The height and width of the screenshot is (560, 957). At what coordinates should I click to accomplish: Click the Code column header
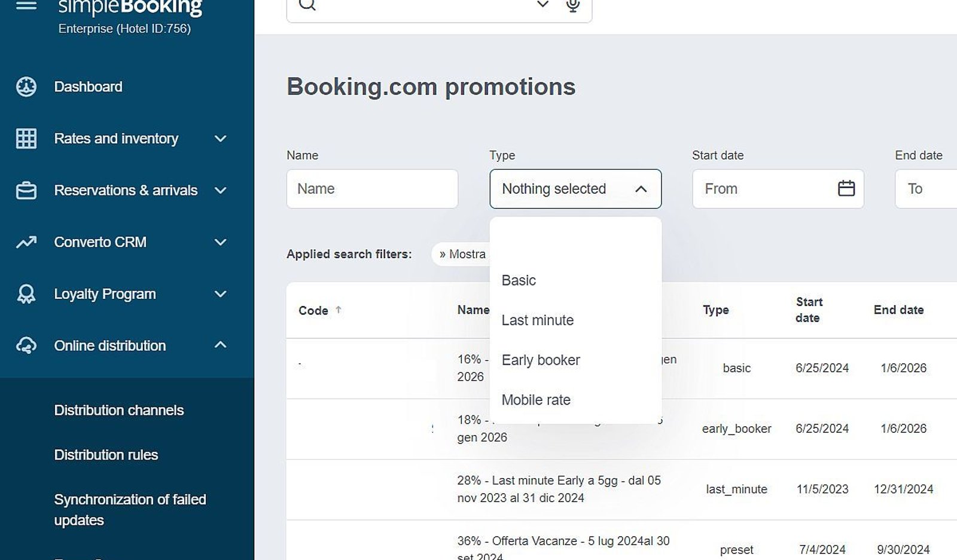[x=313, y=310]
